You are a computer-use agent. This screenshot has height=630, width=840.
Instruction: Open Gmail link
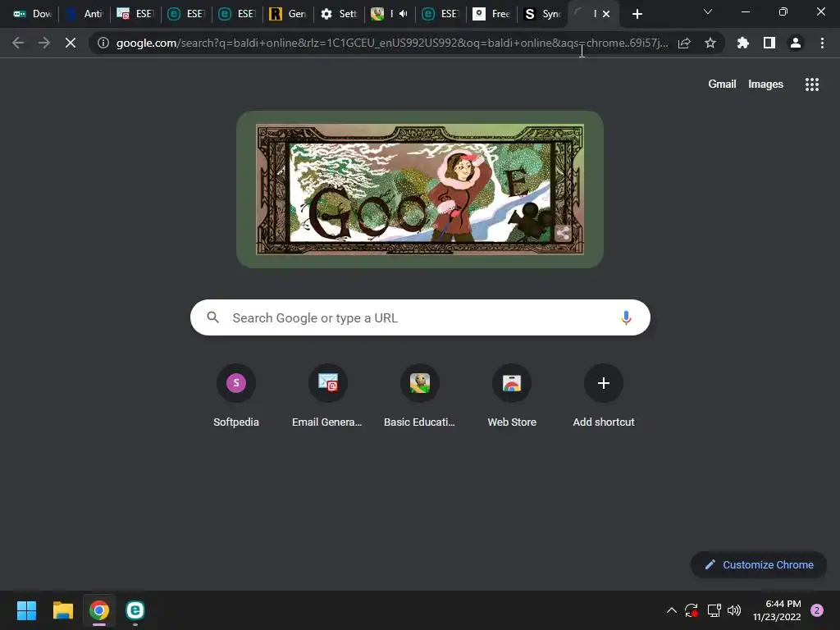[x=722, y=84]
